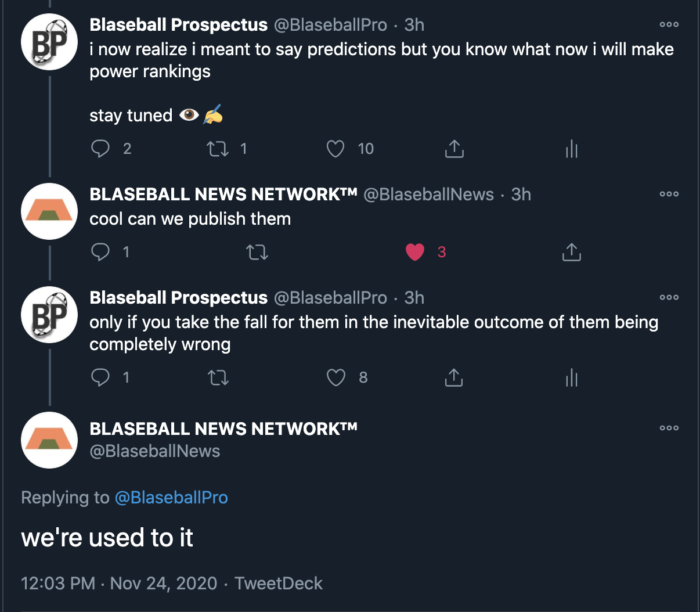This screenshot has width=700, height=612.
Task: Open more options on 'take the fall' tweet
Action: [669, 298]
